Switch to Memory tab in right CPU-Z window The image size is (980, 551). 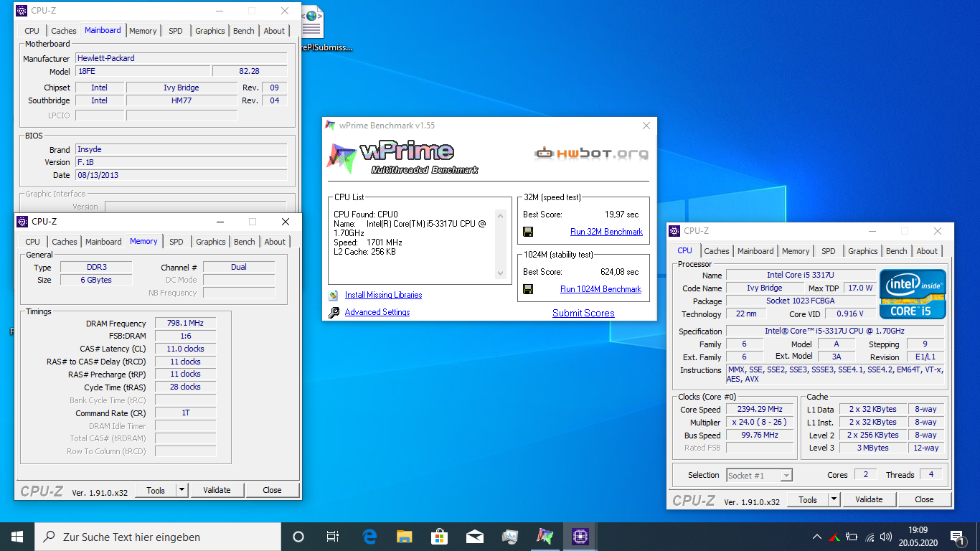(x=796, y=251)
